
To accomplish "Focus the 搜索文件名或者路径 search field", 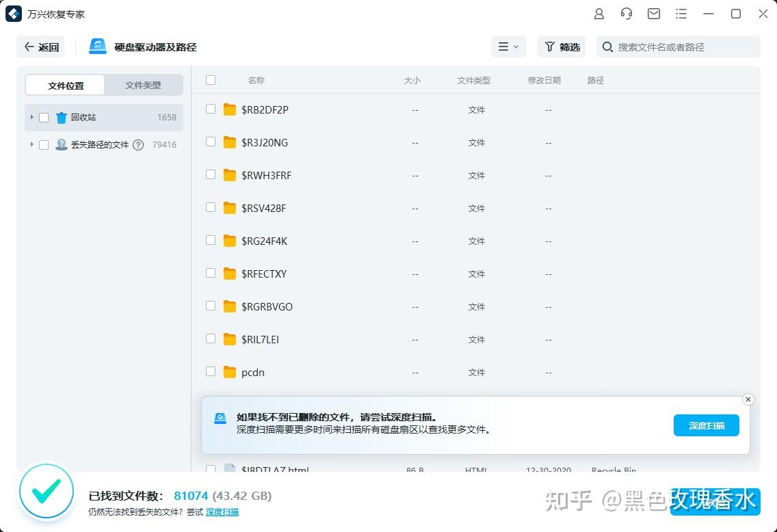I will [679, 46].
